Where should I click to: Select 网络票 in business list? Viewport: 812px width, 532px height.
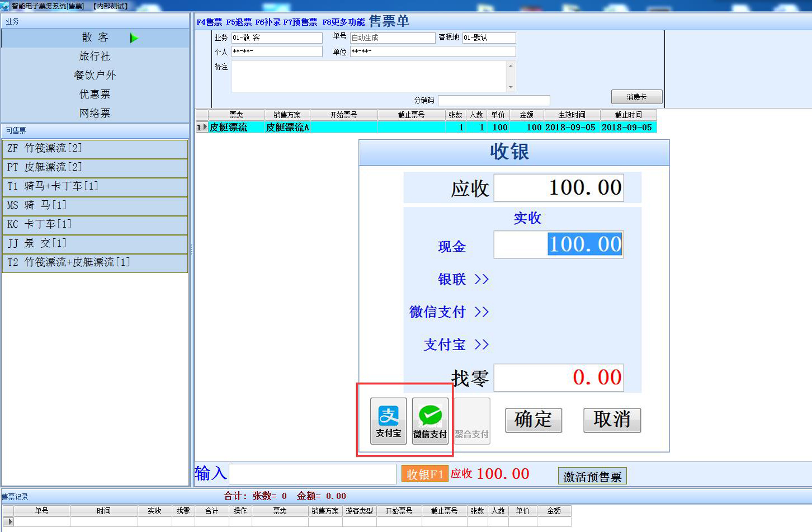95,113
